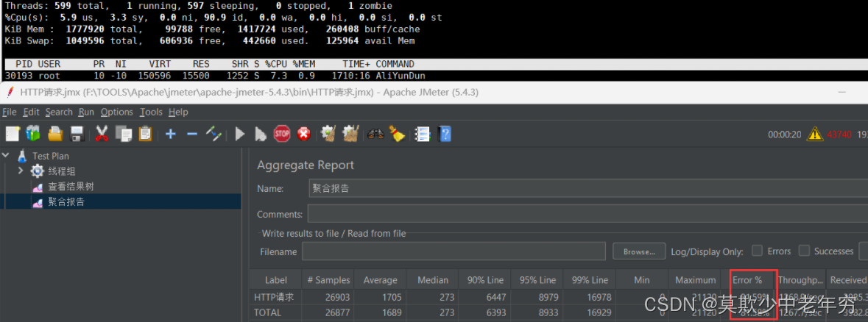Stop the test with STOP sign icon
The image size is (868, 322).
tap(282, 134)
